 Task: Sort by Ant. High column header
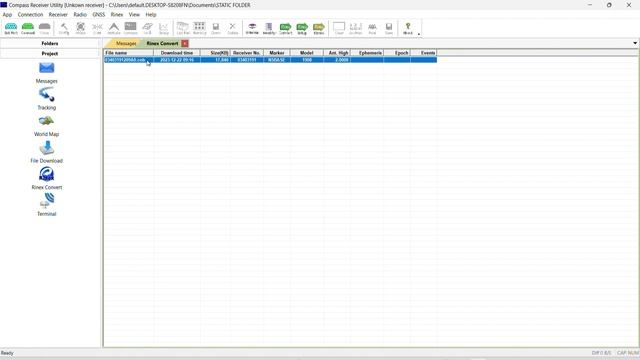pos(337,53)
